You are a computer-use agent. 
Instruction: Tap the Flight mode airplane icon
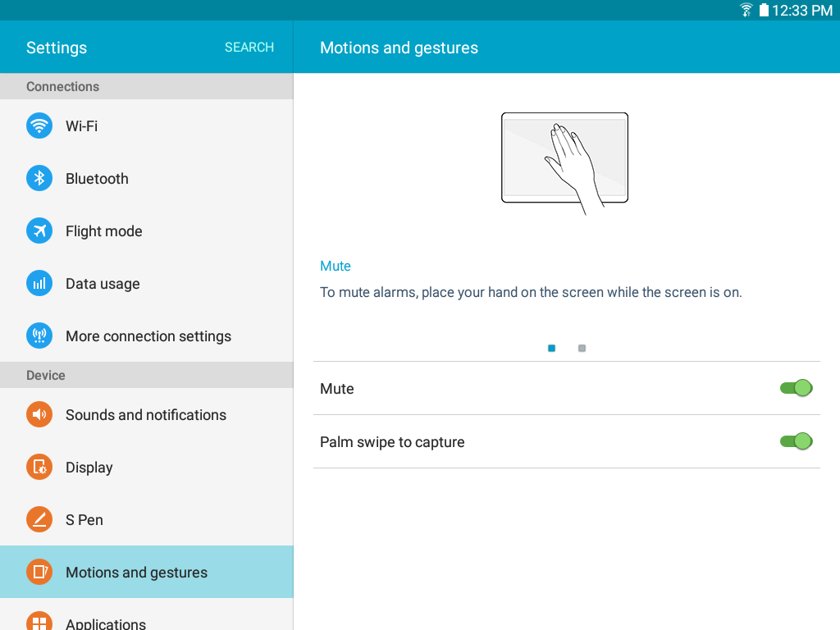point(39,231)
